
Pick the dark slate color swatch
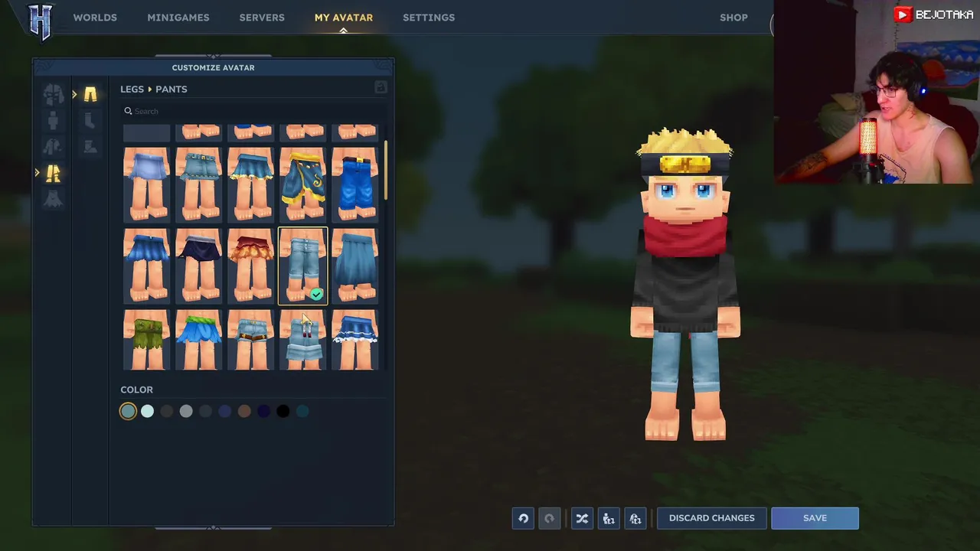205,411
